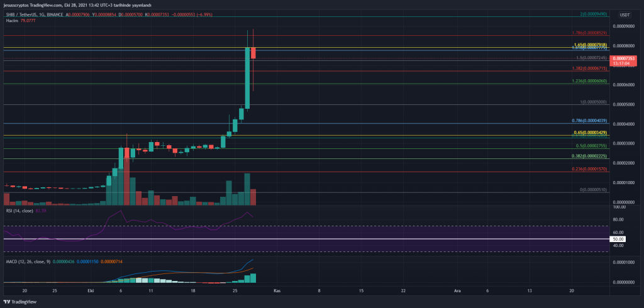This screenshot has width=644, height=308.
Task: Click the Ara month label on time axis
Action: 457,290
